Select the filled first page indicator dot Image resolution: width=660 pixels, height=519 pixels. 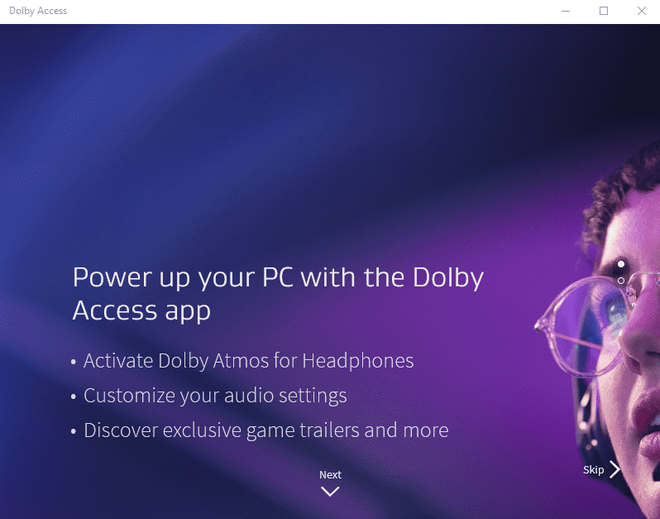pyautogui.click(x=621, y=264)
